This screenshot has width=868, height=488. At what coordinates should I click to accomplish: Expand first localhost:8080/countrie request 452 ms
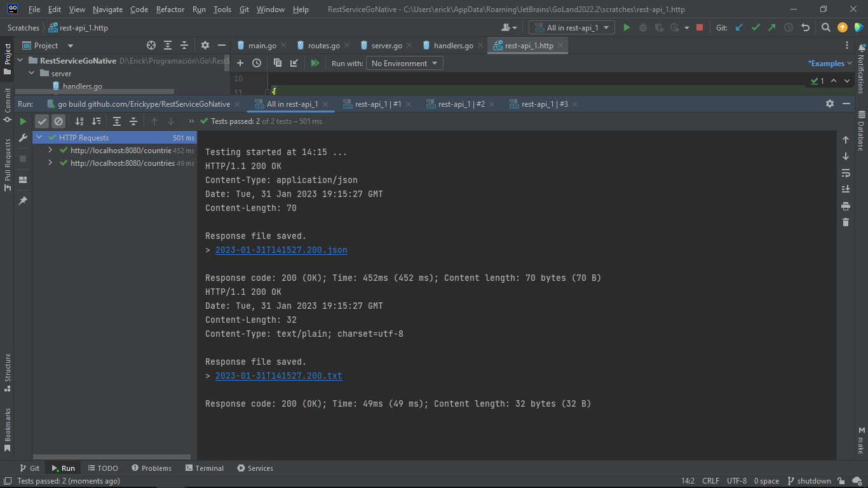click(51, 151)
